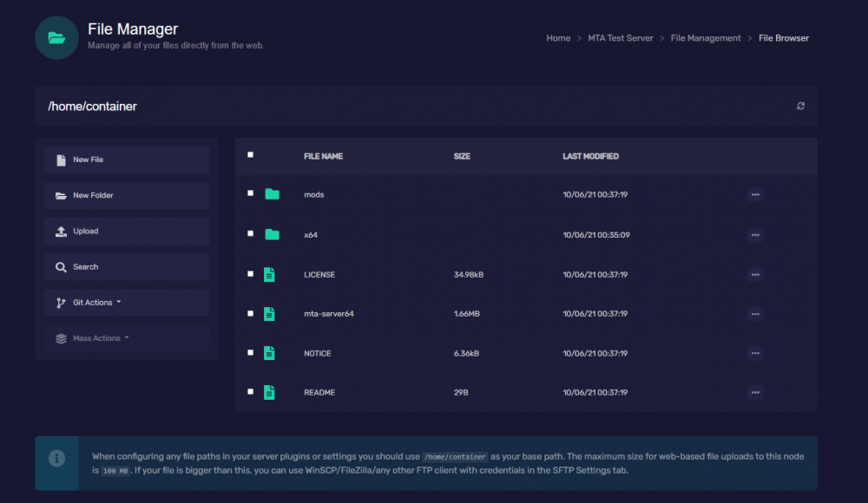The image size is (868, 503).
Task: Click the New File button
Action: click(127, 160)
